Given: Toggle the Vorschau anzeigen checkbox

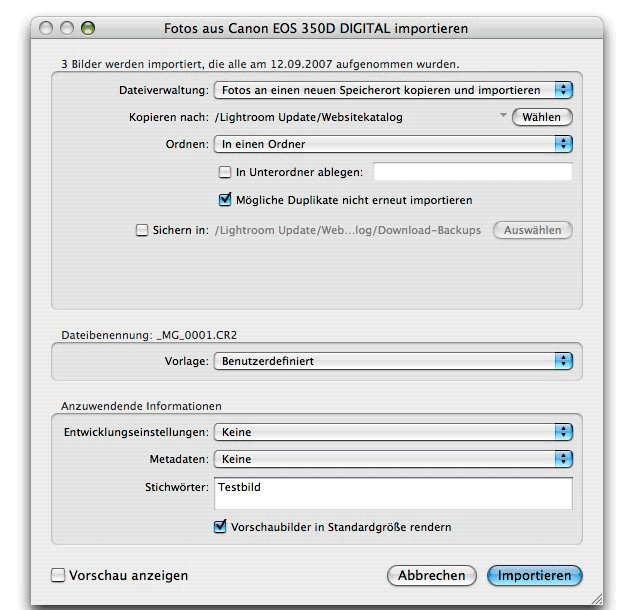Looking at the screenshot, I should (58, 575).
